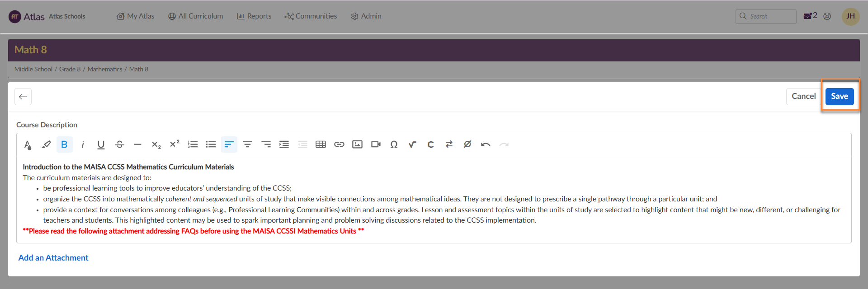Insert an image into the editor
868x289 pixels.
(x=357, y=144)
